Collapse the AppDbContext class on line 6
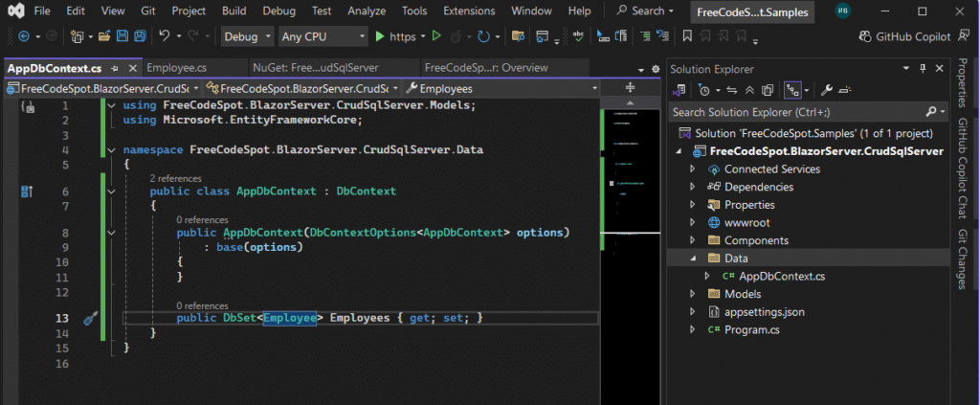Viewport: 980px width, 405px height. pyautogui.click(x=111, y=191)
